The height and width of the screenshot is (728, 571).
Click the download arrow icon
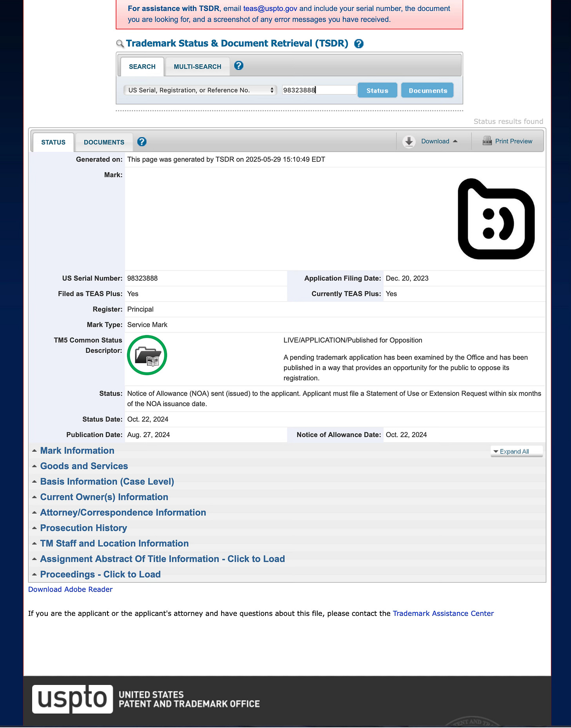point(409,142)
